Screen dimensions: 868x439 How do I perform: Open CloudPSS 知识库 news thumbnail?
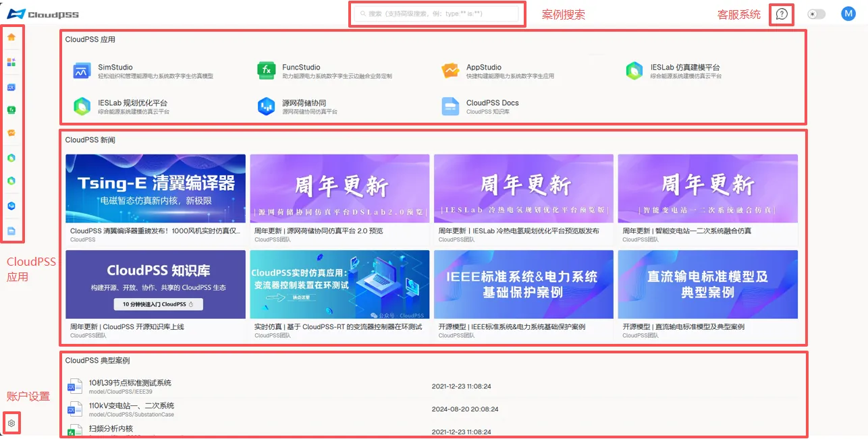(x=156, y=285)
